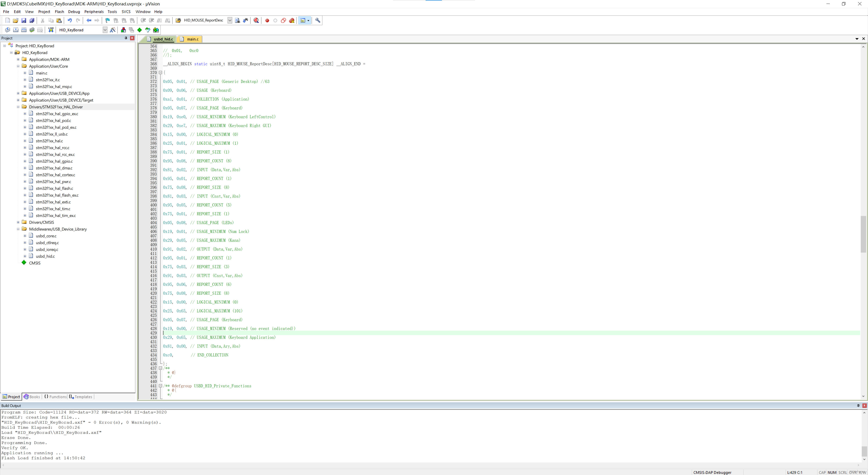This screenshot has width=868, height=475.
Task: Open Manage Run-Time Environment green diamond
Action: coord(139,30)
